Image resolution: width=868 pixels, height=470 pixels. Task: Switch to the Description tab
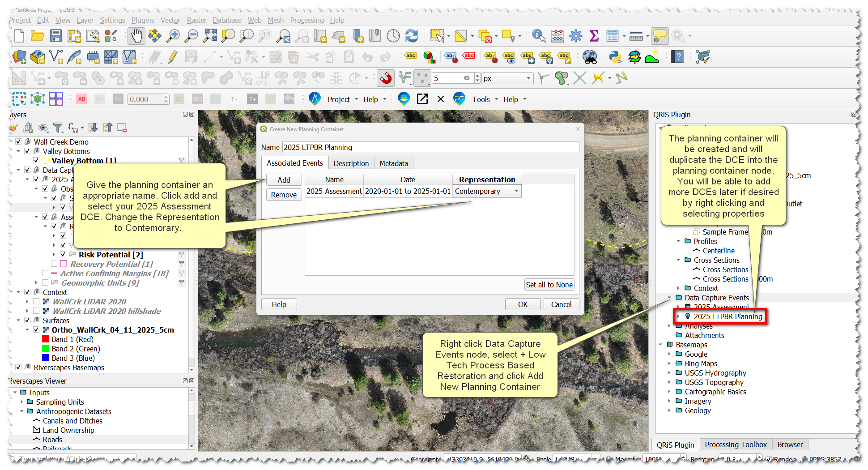[x=351, y=163]
